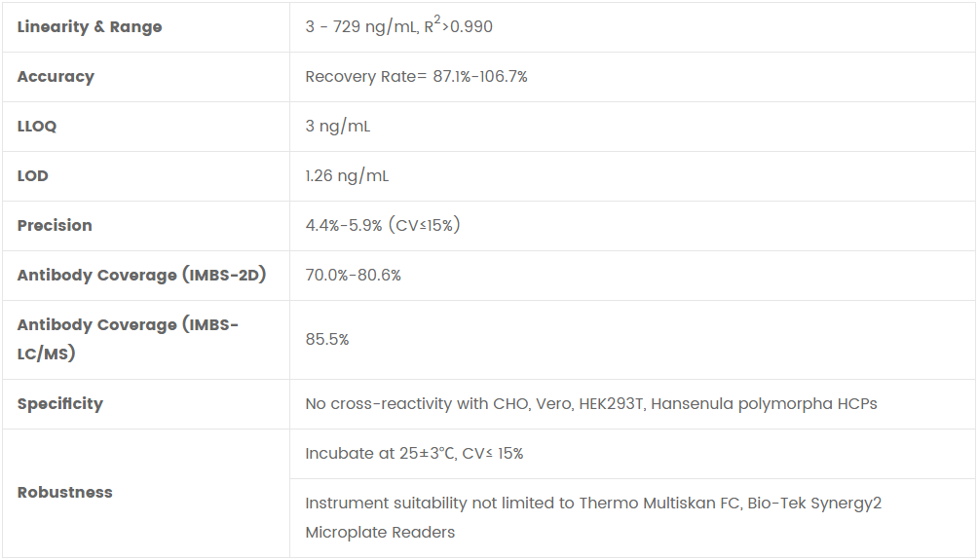
Task: Click the Antibody Coverage (IMBS-LC/MS) label
Action: point(128,339)
